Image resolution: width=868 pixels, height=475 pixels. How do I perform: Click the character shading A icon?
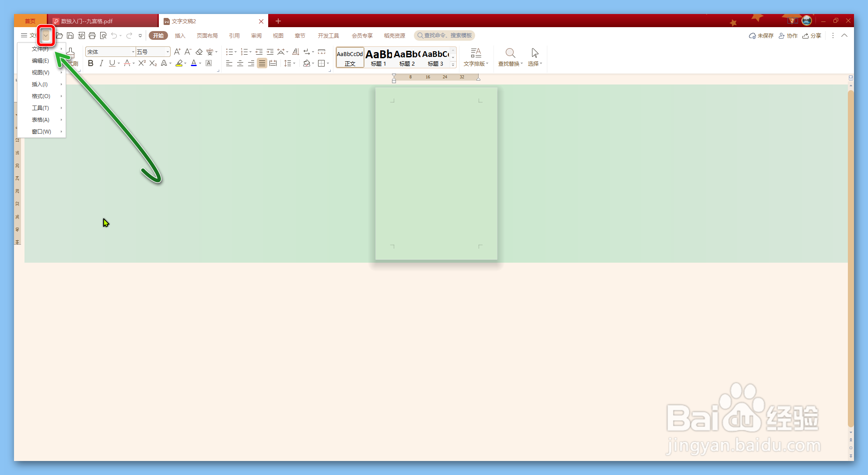click(209, 63)
